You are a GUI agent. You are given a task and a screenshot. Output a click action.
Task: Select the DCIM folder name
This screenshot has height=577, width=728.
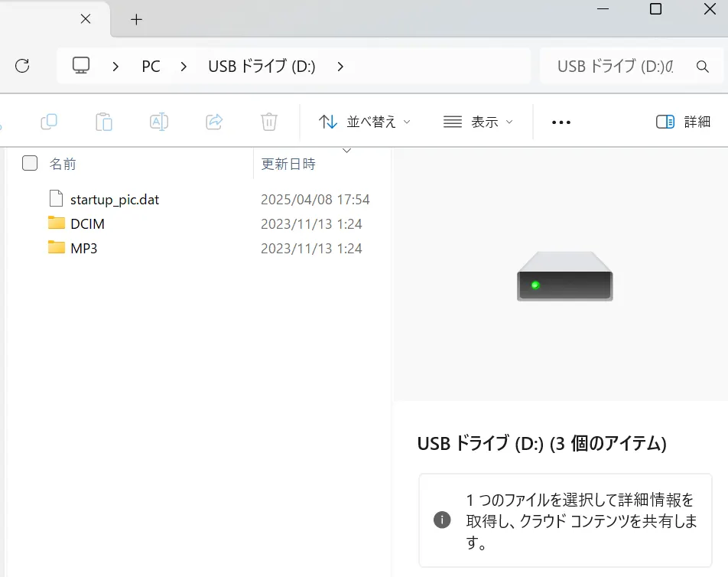click(x=87, y=224)
